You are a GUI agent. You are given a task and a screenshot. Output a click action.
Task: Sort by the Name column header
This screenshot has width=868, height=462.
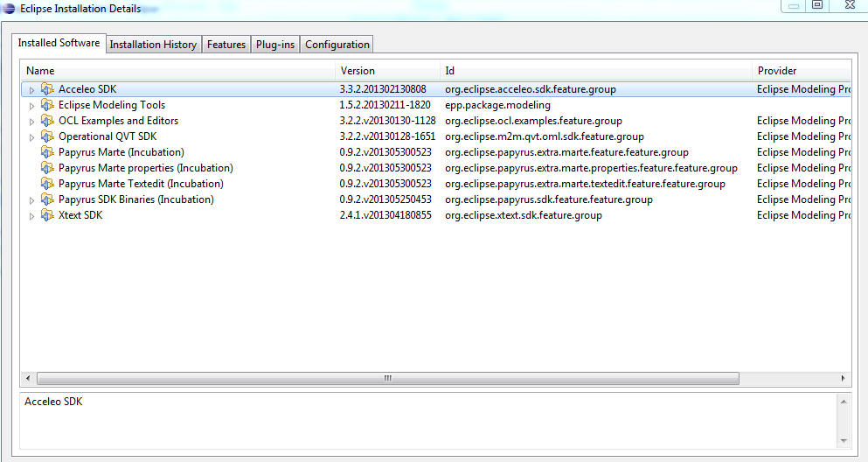[177, 71]
